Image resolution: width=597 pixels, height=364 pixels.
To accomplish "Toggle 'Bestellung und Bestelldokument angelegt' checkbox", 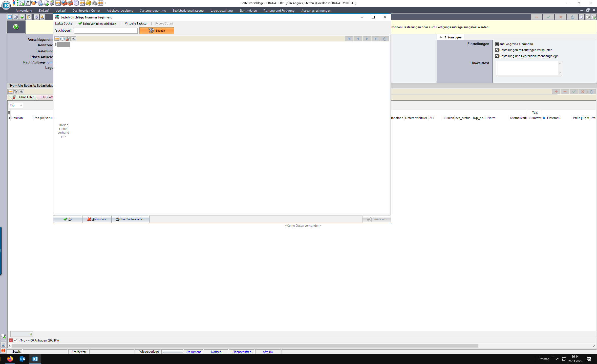I will tap(497, 56).
